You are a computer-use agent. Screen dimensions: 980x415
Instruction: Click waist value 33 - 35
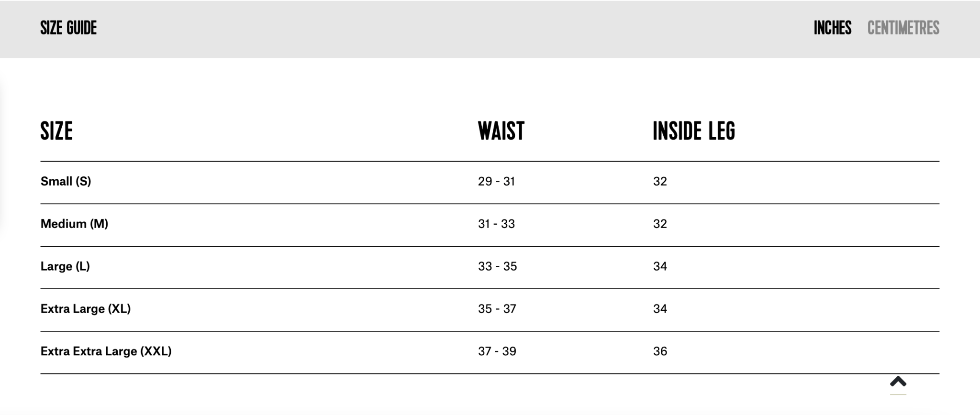click(497, 266)
